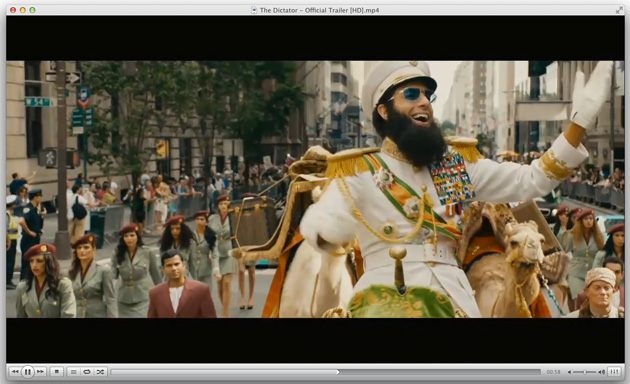Stop playback with the square stop button
The width and height of the screenshot is (630, 384).
pyautogui.click(x=57, y=372)
